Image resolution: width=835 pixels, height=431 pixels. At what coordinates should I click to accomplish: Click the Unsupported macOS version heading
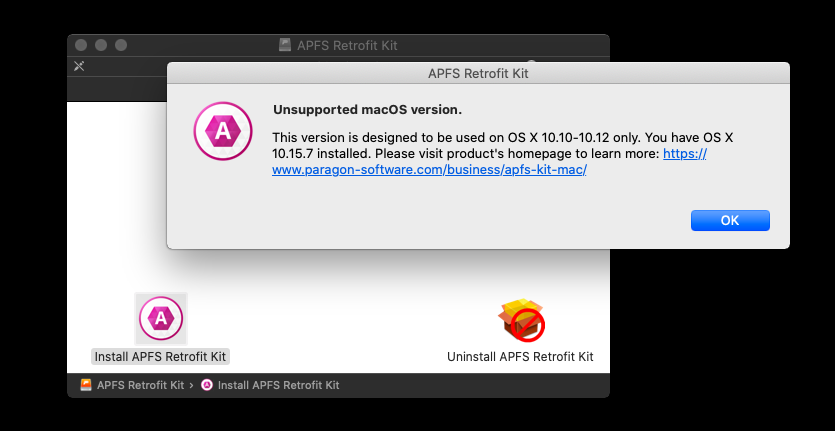pyautogui.click(x=367, y=110)
